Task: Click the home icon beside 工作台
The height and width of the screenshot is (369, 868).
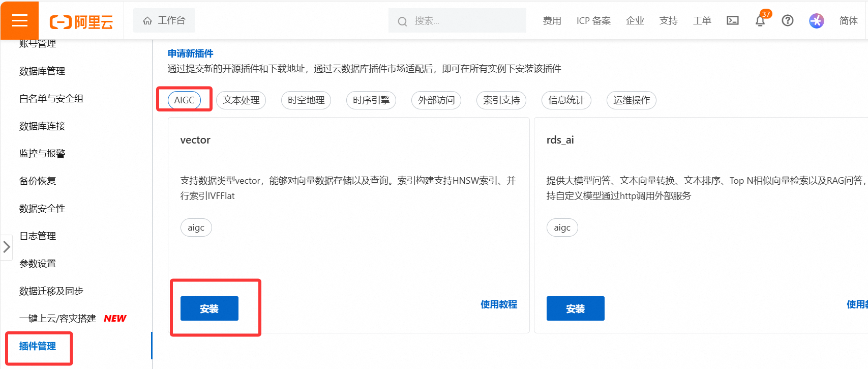Action: pyautogui.click(x=147, y=20)
